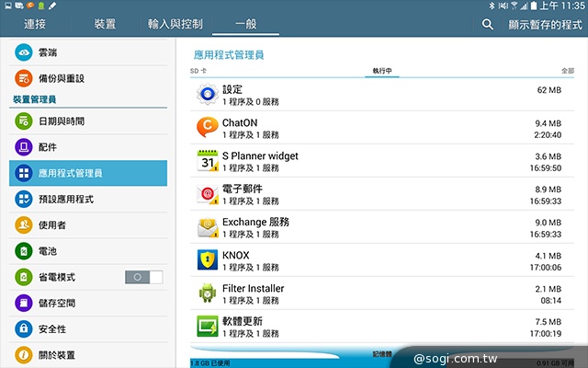Open the 日期與時間 calendar icon
The width and height of the screenshot is (588, 368).
(24, 121)
